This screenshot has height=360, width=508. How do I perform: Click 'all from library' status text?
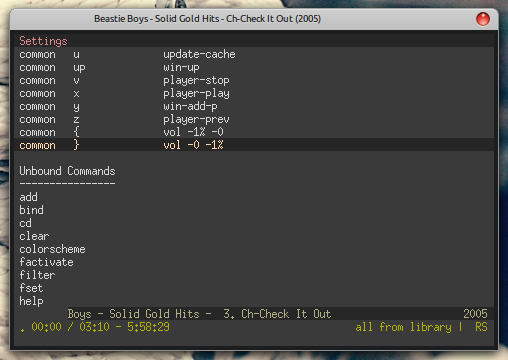coord(403,327)
